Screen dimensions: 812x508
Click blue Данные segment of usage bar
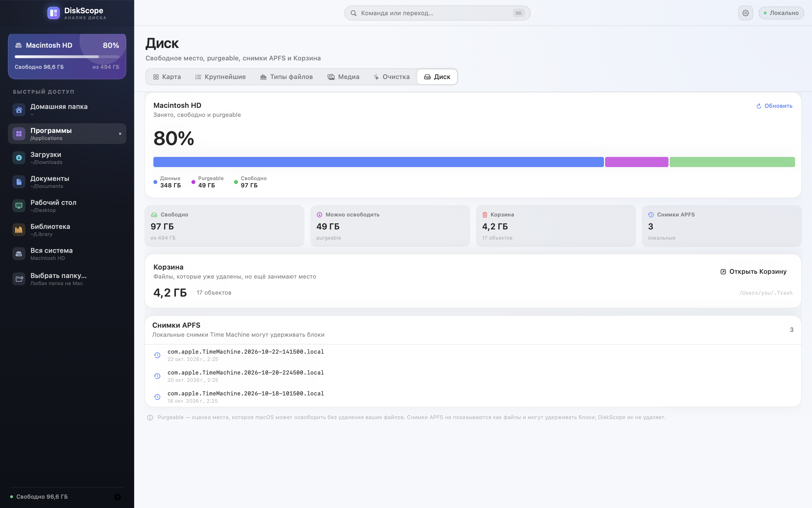point(378,162)
